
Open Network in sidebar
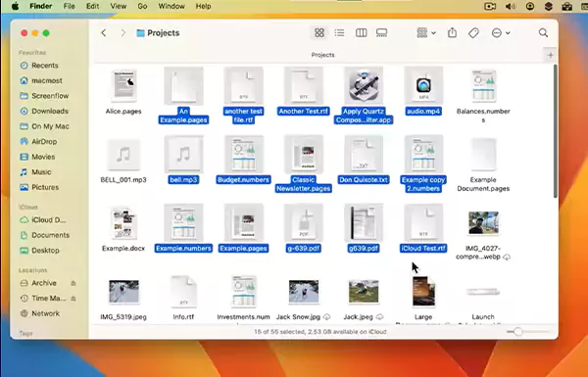[45, 313]
